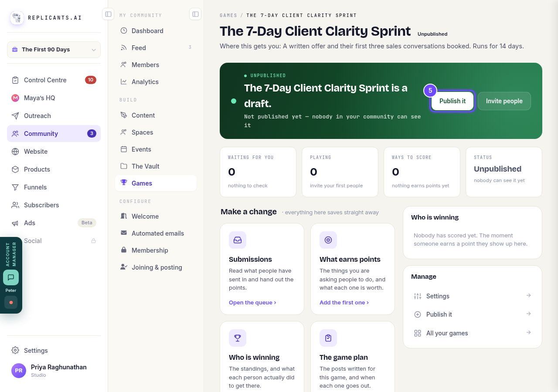The width and height of the screenshot is (558, 392).
Task: Open Funnels in the main sidebar
Action: (x=54, y=187)
